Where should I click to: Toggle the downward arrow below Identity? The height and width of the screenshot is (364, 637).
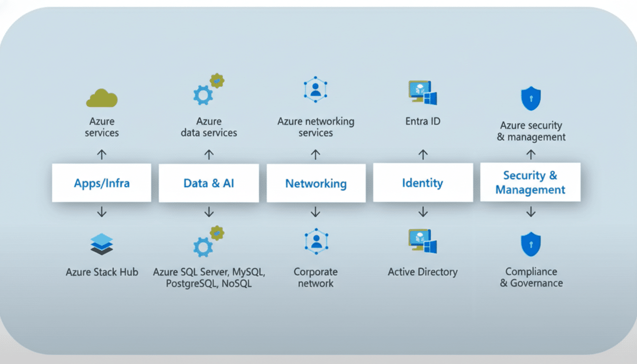pyautogui.click(x=423, y=212)
